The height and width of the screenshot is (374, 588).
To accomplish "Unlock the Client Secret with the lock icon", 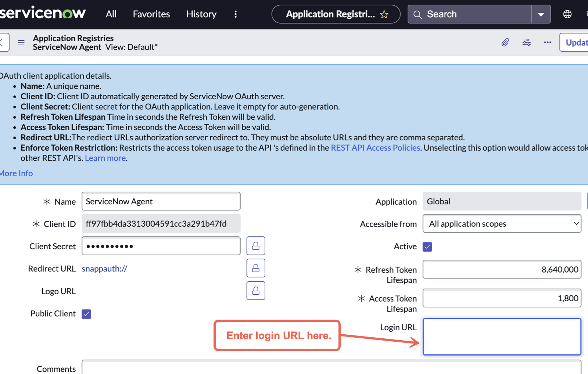I will pyautogui.click(x=256, y=246).
